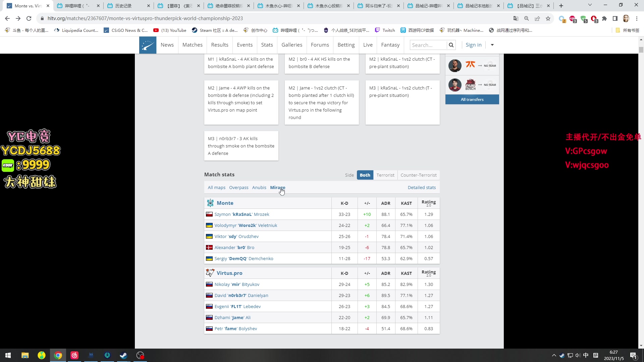Open a new browser tab
Image resolution: width=644 pixels, height=362 pixels.
(561, 6)
